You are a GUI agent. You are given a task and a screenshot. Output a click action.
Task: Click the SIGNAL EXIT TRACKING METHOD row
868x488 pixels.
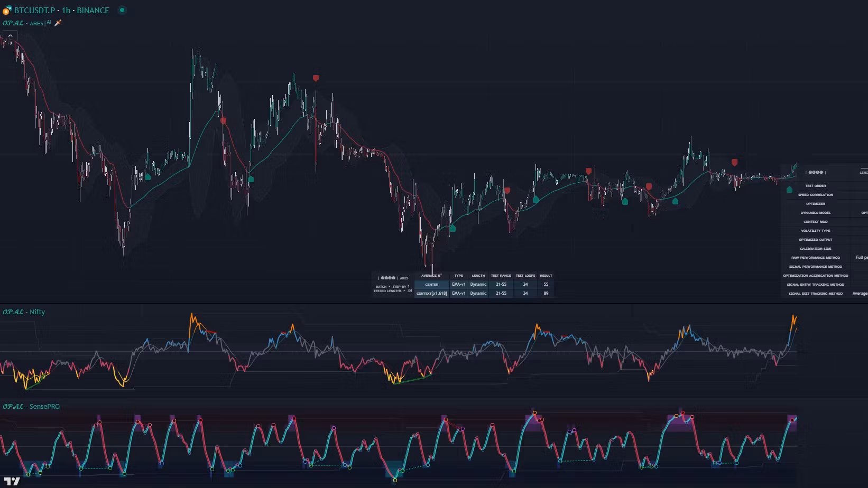tap(815, 294)
